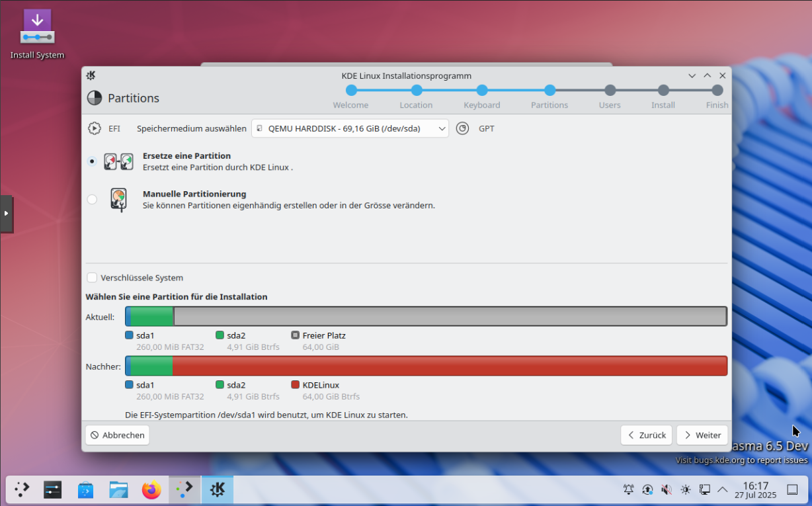Click the software updates tray icon
The image size is (812, 506).
[648, 489]
